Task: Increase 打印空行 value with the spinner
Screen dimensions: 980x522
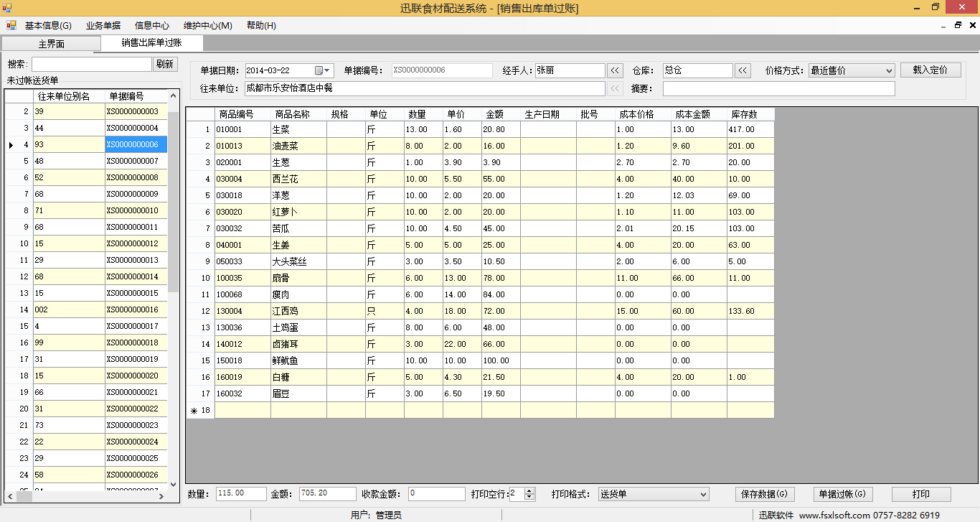Action: click(x=529, y=491)
